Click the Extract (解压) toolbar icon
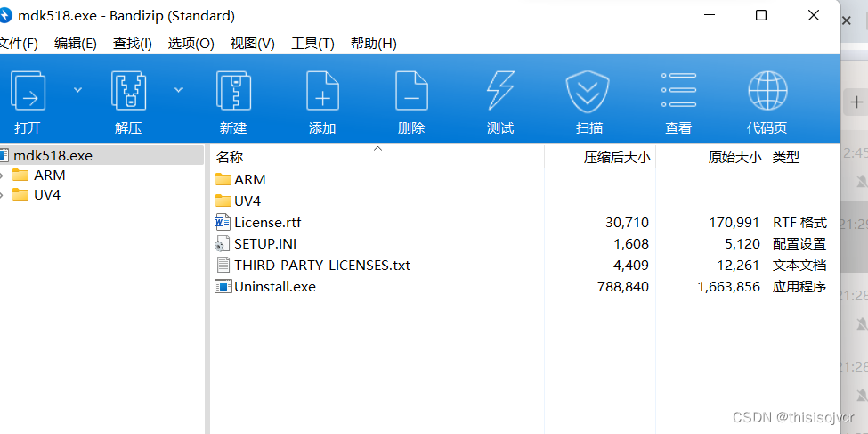 point(128,90)
